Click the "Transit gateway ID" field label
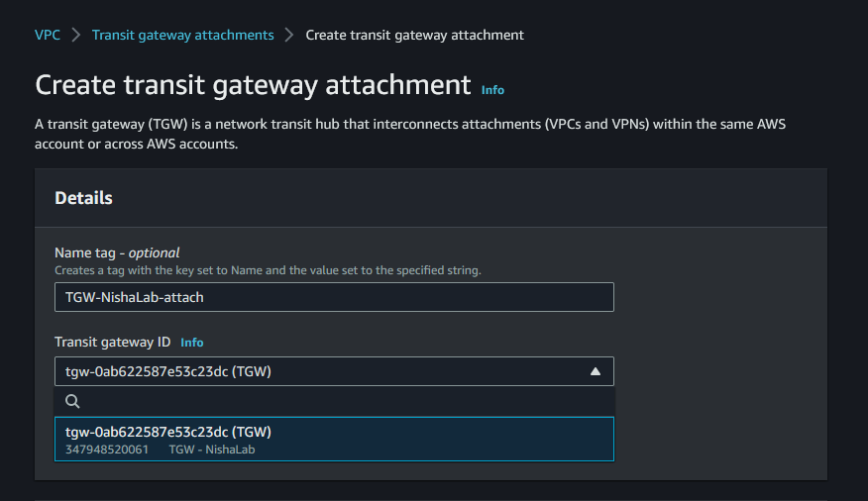Screen dimensions: 868x501 coord(112,342)
